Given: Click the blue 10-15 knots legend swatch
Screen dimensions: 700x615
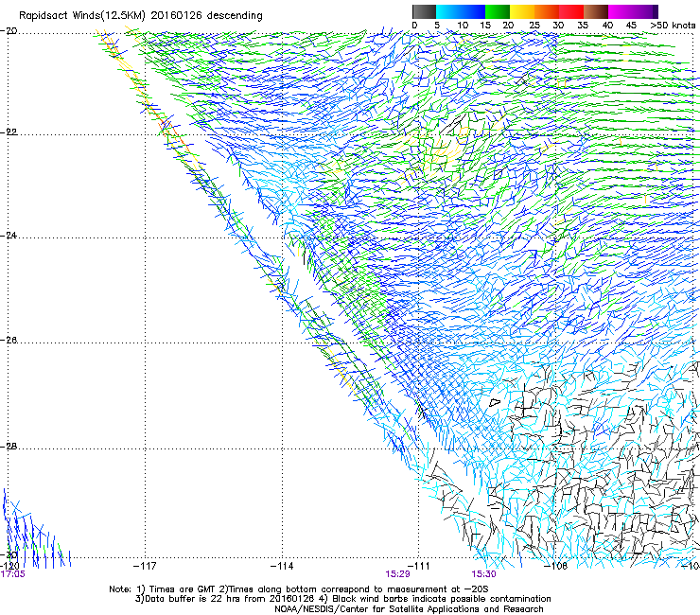Looking at the screenshot, I should [x=472, y=11].
